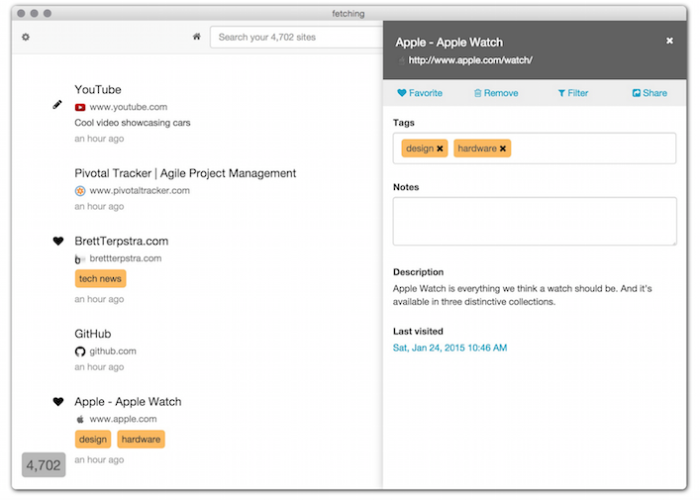700x500 pixels.
Task: Click the brettterpstra.com favicon
Action: tap(79, 259)
